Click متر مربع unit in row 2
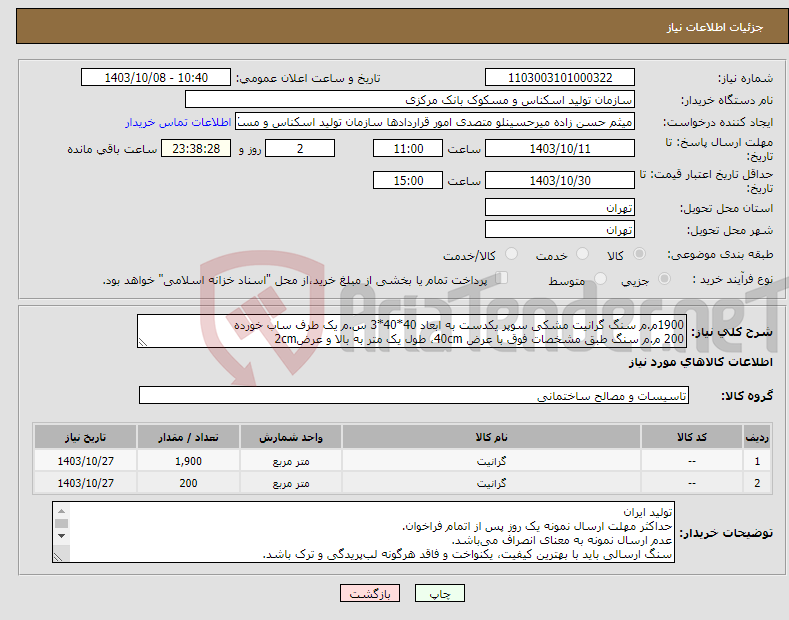The image size is (789, 620). click(x=291, y=483)
